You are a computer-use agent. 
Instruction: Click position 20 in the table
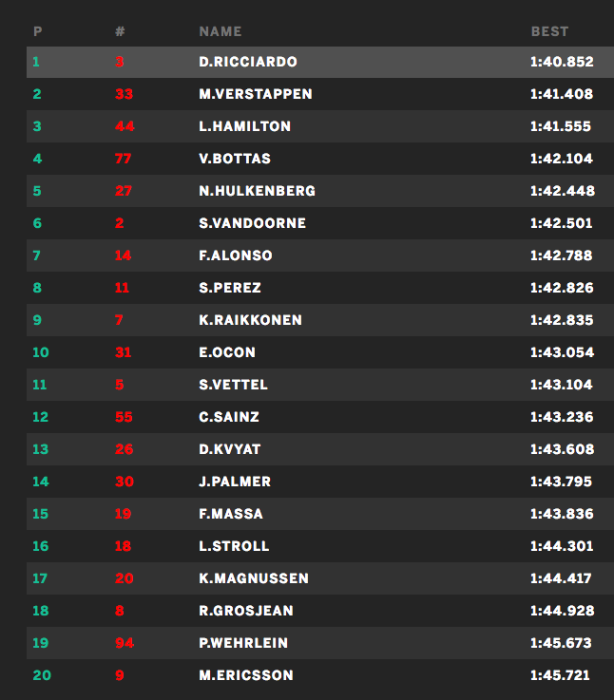40,675
